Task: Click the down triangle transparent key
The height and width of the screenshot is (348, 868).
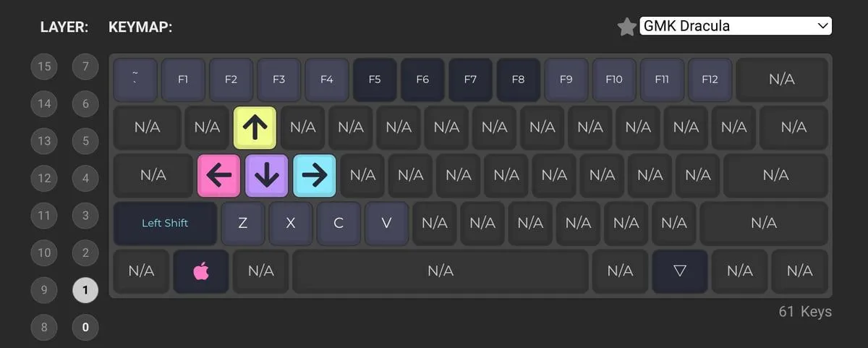Action: click(x=679, y=271)
